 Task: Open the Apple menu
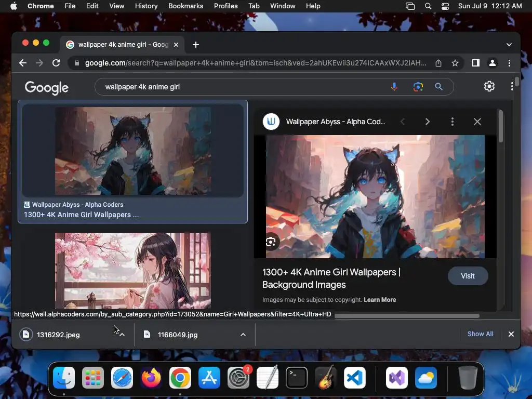(x=14, y=6)
